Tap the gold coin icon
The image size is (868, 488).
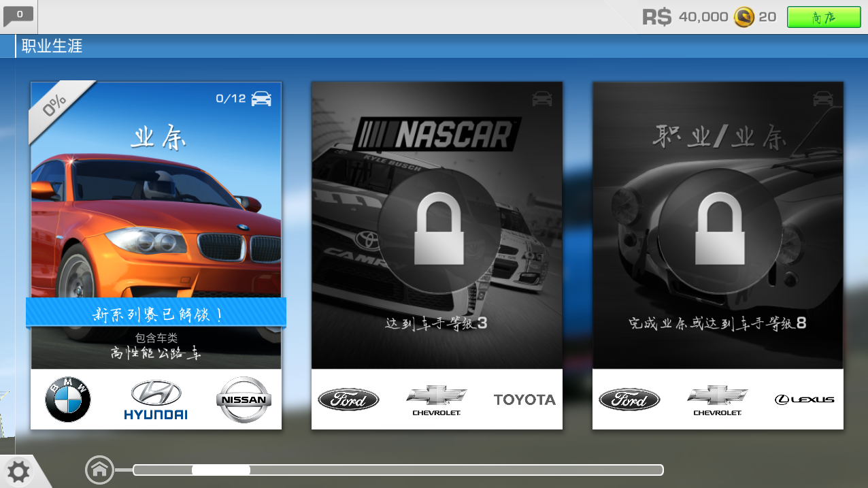tap(744, 17)
